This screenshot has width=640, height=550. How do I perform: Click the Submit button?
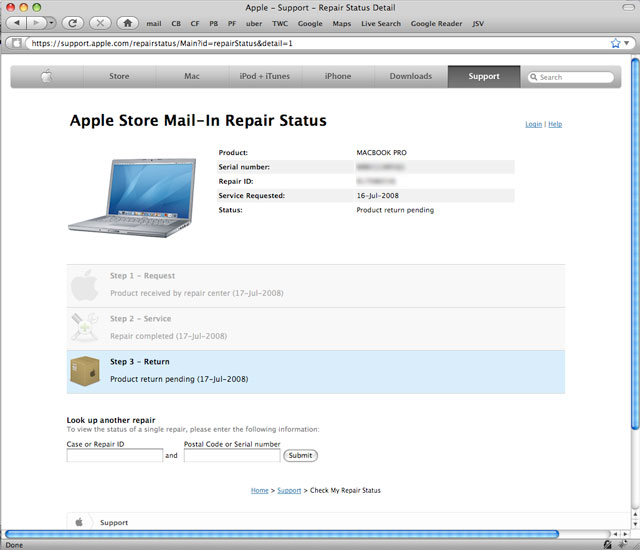[x=300, y=455]
